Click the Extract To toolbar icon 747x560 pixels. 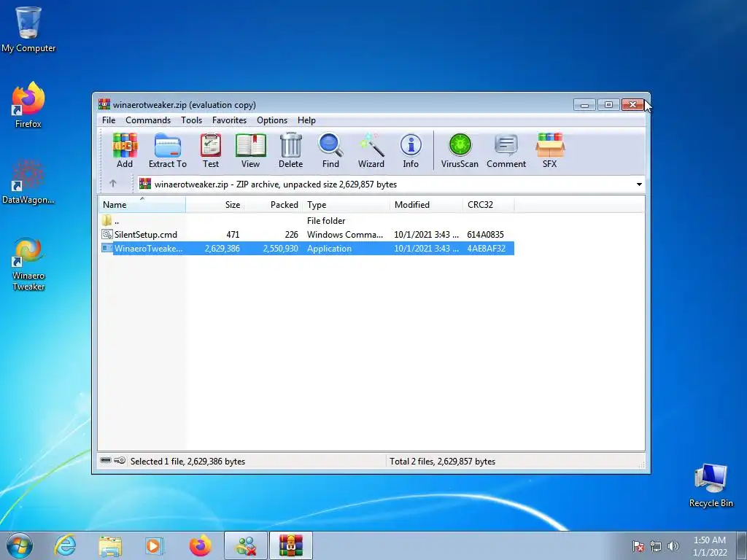(168, 150)
